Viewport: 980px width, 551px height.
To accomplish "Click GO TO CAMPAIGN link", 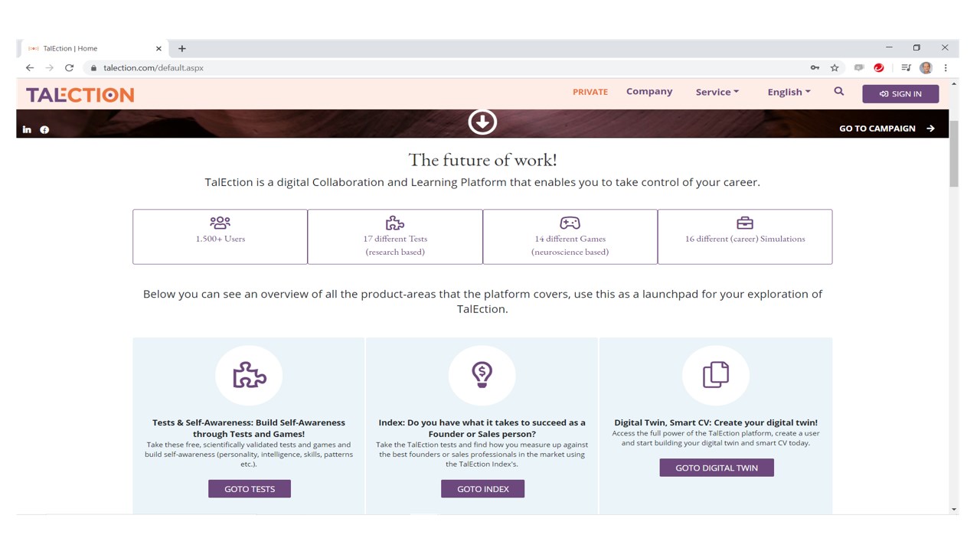I will pyautogui.click(x=887, y=129).
